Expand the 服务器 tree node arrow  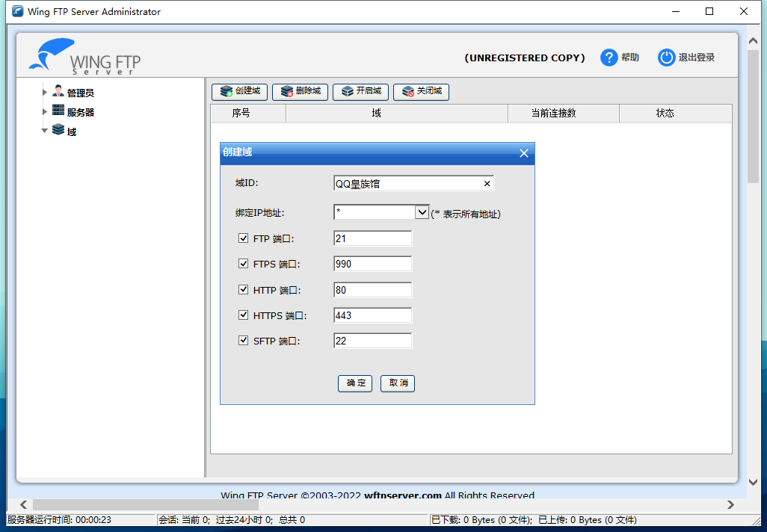click(45, 111)
